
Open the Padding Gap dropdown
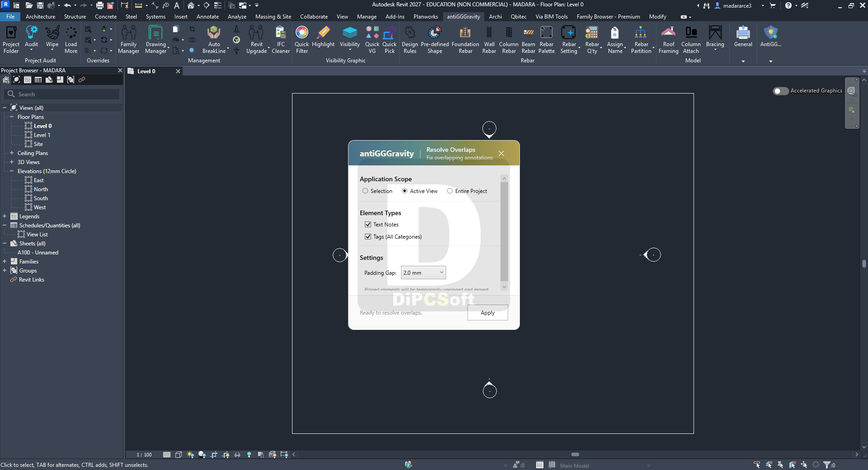click(x=423, y=273)
